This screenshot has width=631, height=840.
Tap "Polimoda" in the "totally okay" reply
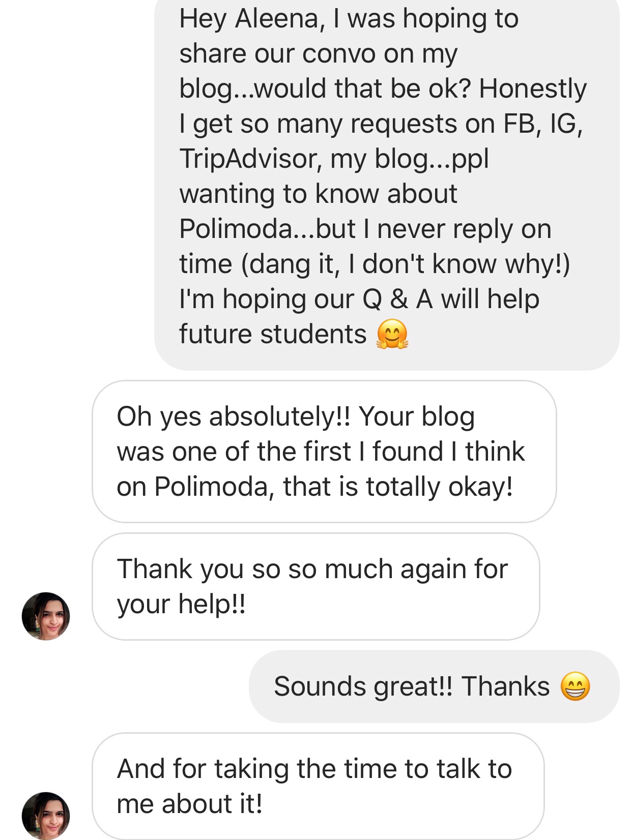[211, 487]
